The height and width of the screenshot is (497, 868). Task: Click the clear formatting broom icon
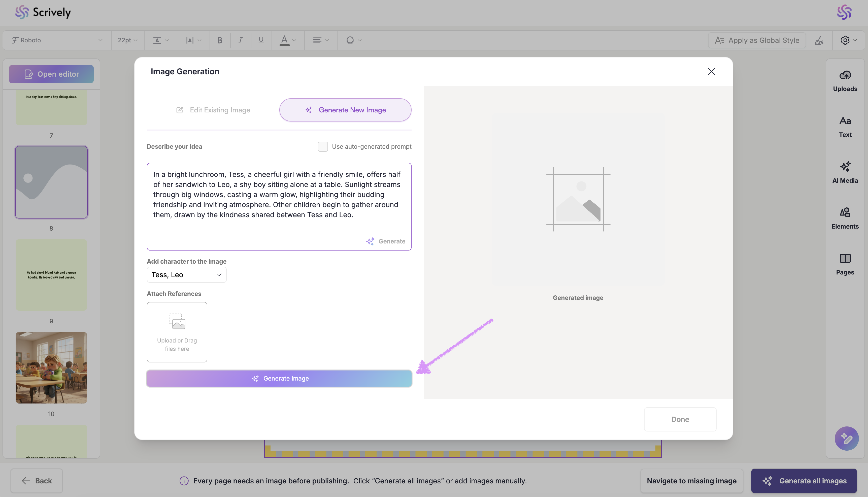click(819, 40)
